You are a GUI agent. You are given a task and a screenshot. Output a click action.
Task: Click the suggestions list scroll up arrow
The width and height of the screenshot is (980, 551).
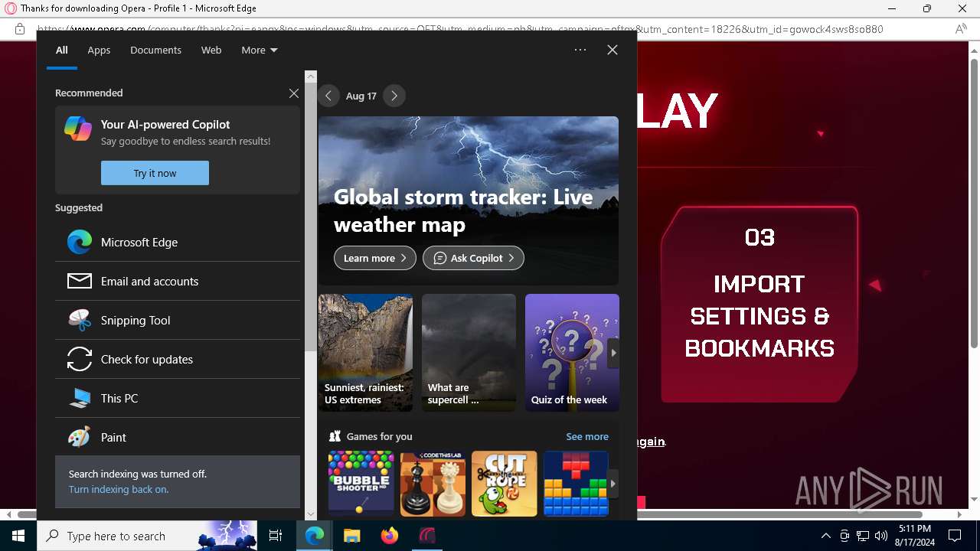pos(311,77)
